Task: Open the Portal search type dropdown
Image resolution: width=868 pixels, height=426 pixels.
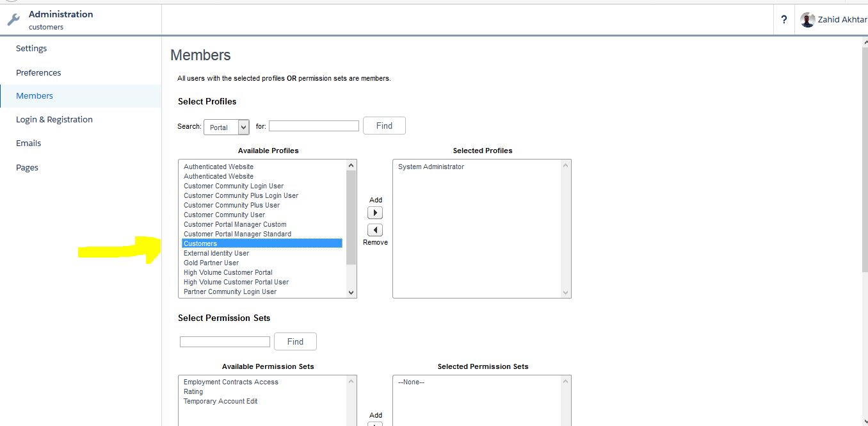Action: 226,127
